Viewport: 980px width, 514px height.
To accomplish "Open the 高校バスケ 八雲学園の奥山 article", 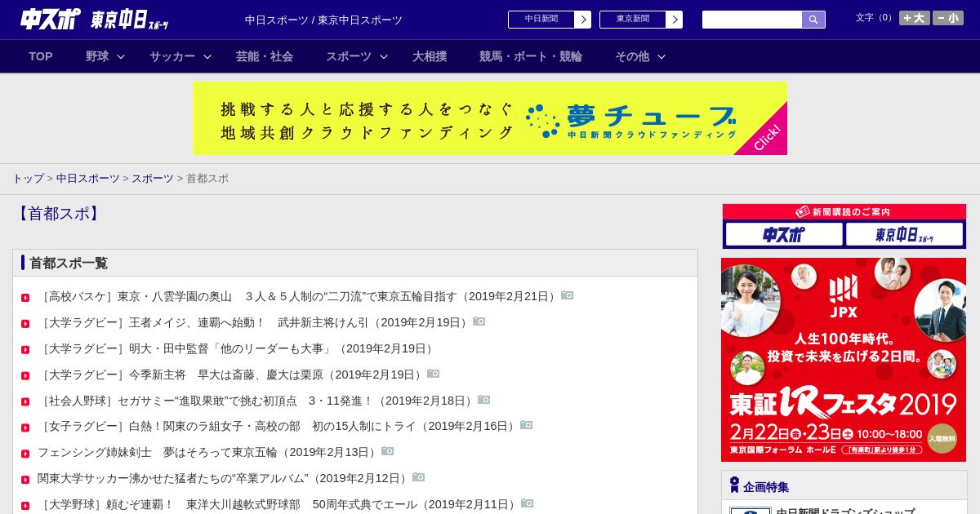I will pos(299,297).
